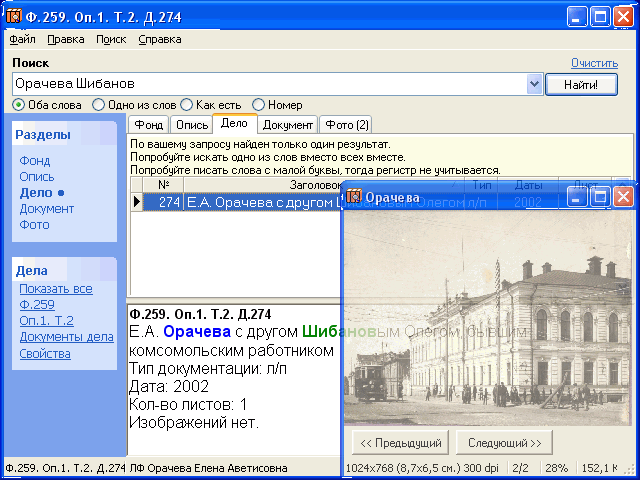
Task: Open Фонд section in Разделы panel
Action: coord(35,161)
